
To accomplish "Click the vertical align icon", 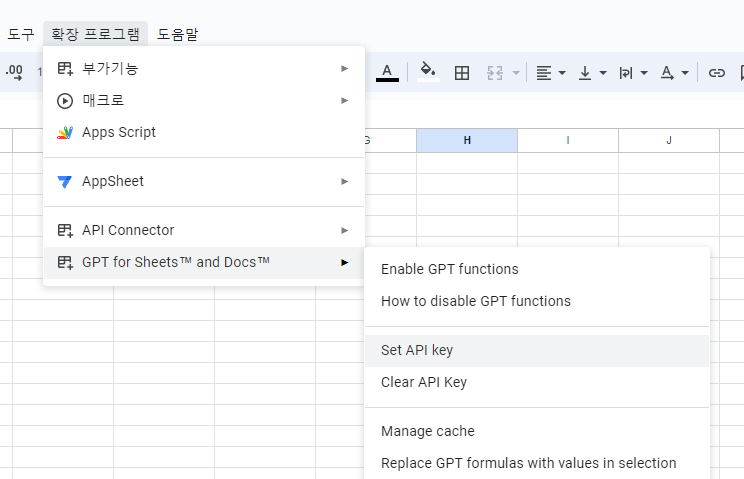I will pos(585,73).
